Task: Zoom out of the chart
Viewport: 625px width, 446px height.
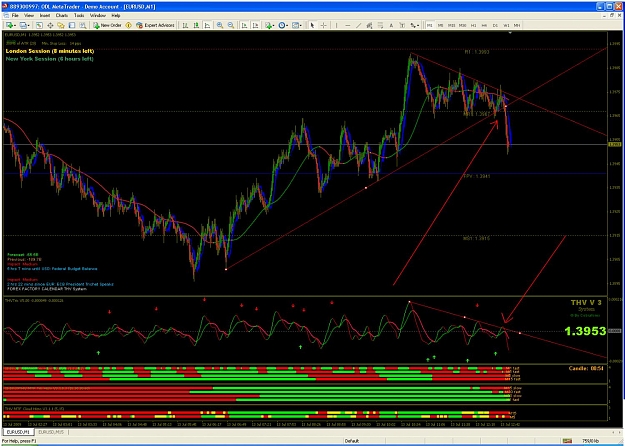Action: [231, 25]
